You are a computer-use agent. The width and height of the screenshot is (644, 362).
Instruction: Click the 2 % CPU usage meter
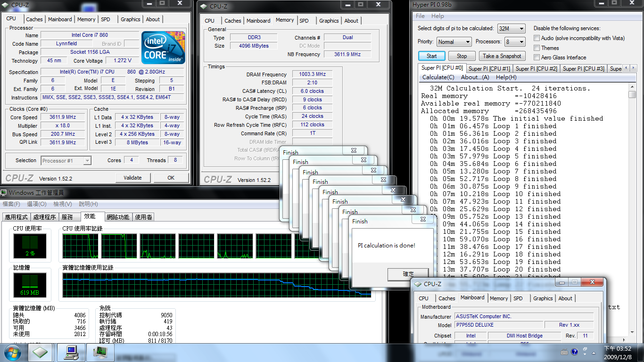point(30,246)
